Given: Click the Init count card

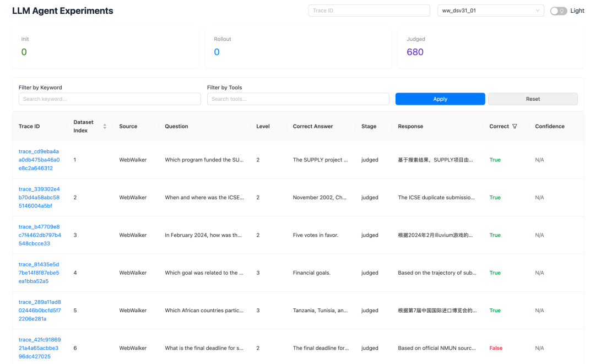Looking at the screenshot, I should coord(105,47).
